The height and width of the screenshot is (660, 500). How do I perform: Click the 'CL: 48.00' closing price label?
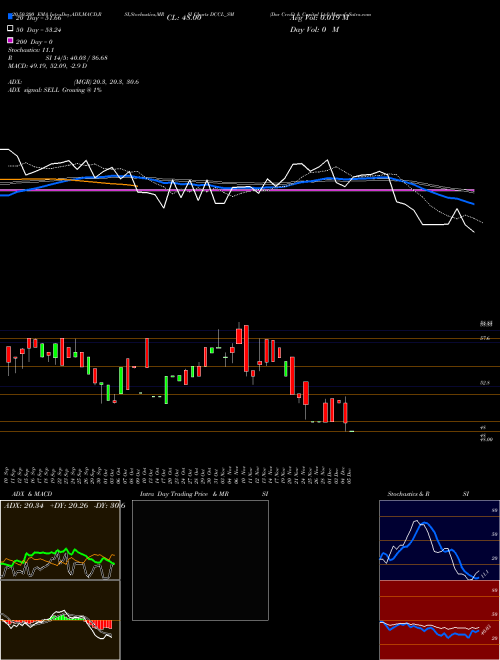pyautogui.click(x=184, y=18)
